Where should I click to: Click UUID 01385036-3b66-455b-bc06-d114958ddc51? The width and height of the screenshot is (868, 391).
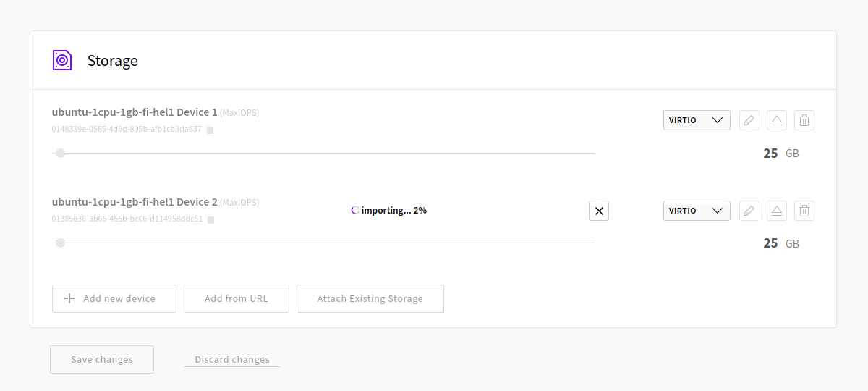[x=127, y=219]
